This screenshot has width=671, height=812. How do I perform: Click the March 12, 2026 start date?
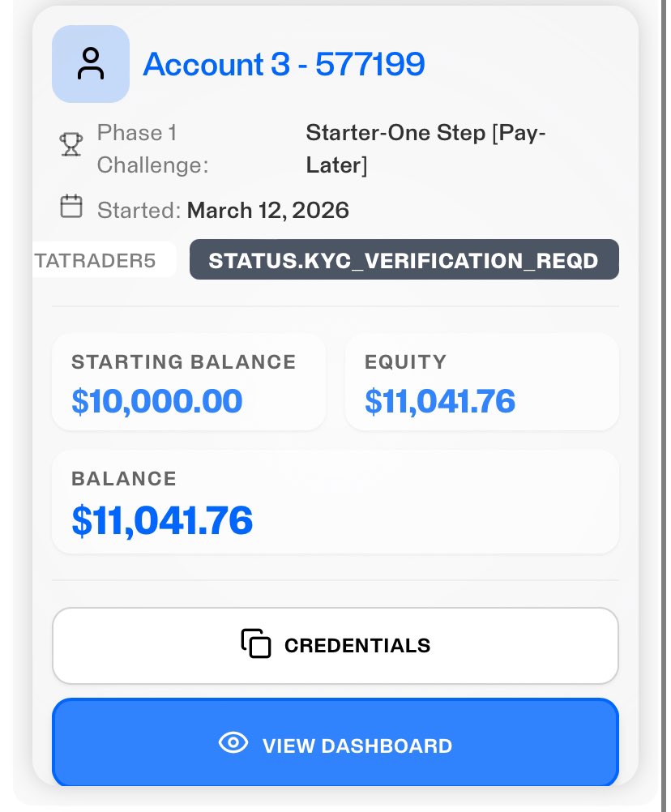267,210
